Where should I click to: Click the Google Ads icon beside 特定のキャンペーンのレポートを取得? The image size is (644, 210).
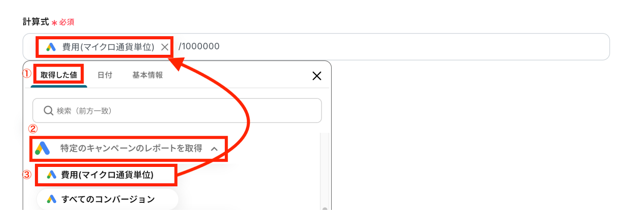(42, 148)
